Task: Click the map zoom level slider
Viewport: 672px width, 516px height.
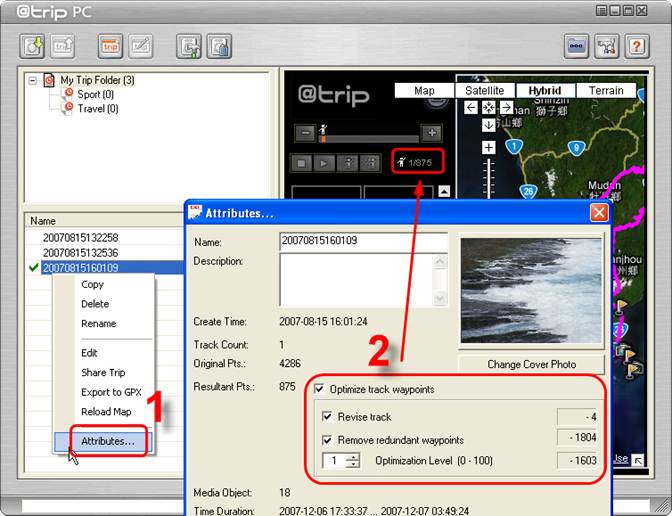Action: pos(489,178)
